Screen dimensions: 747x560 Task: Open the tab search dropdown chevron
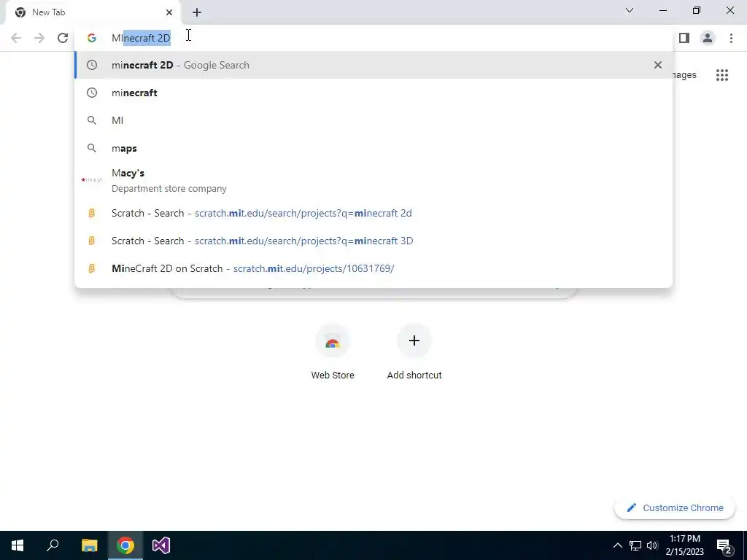[x=630, y=10]
